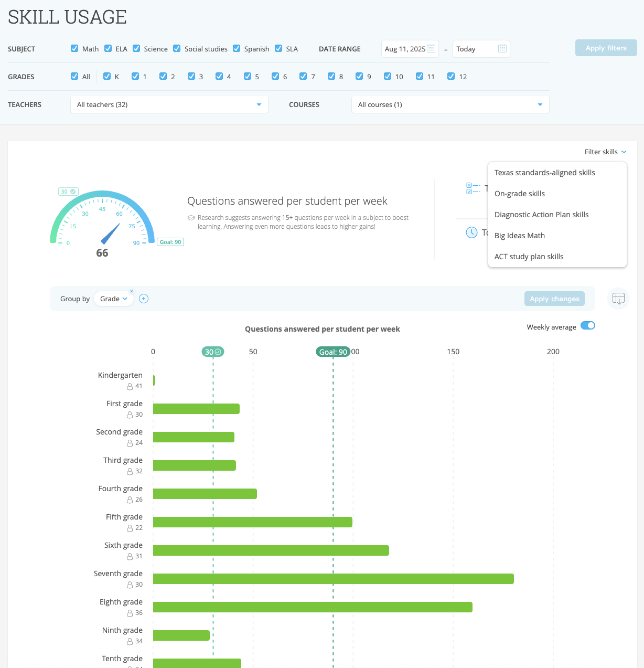Expand the All courses (1) dropdown

click(450, 104)
